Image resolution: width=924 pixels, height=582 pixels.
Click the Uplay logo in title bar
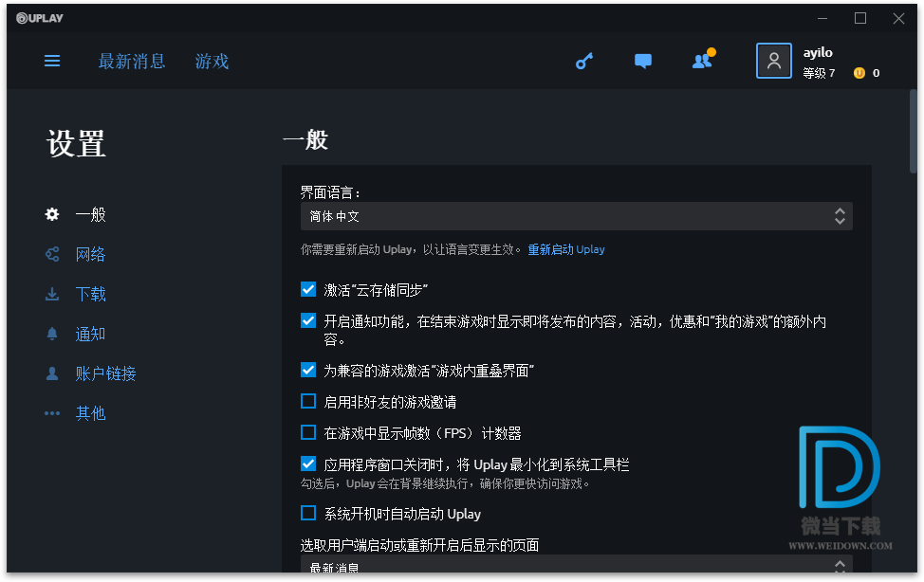coord(40,18)
